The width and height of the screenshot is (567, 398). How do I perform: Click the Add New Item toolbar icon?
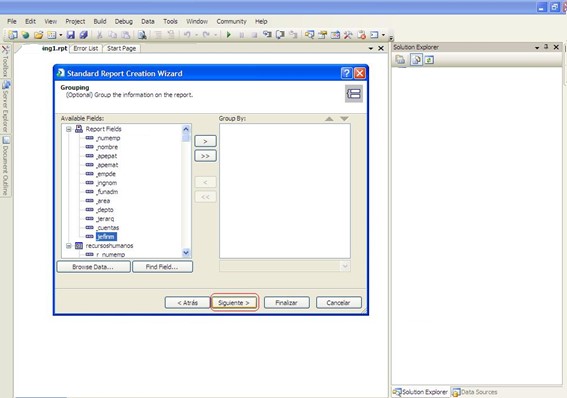pos(52,35)
